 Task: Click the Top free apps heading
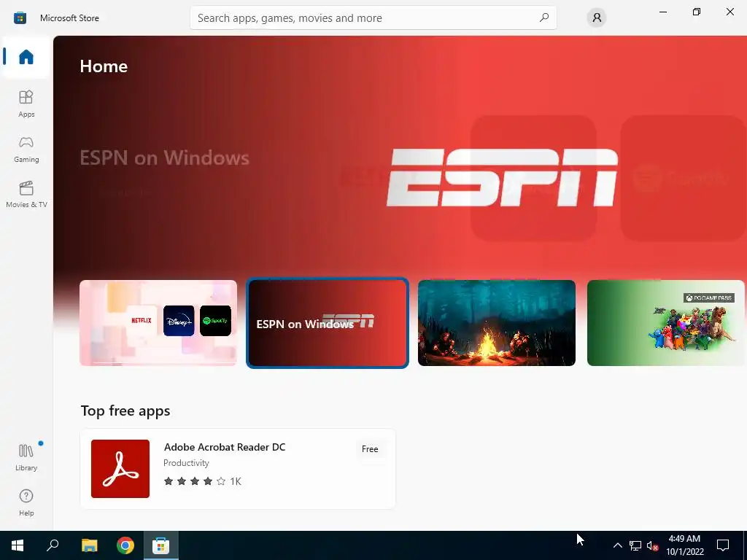(125, 411)
